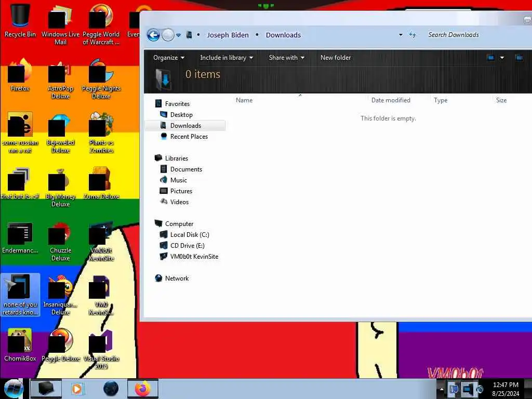Screen dimensions: 532x399
Task: Sort by the Size column header
Action: pos(501,100)
